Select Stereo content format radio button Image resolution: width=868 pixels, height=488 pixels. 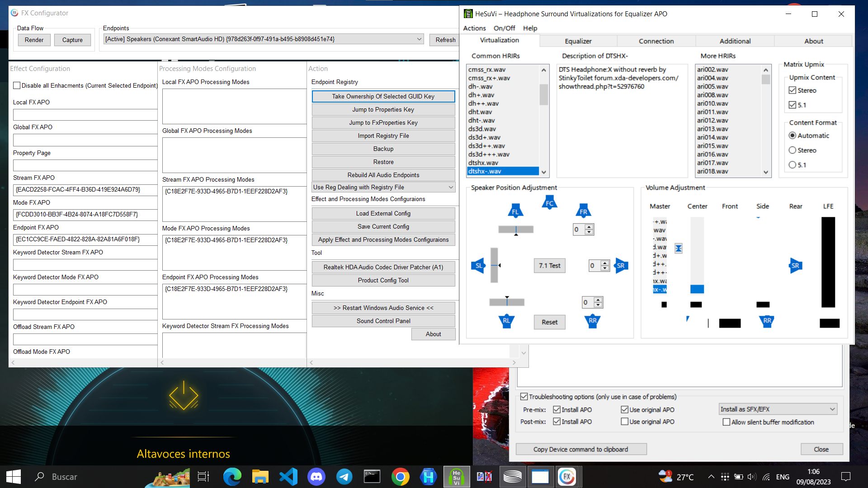pos(793,150)
